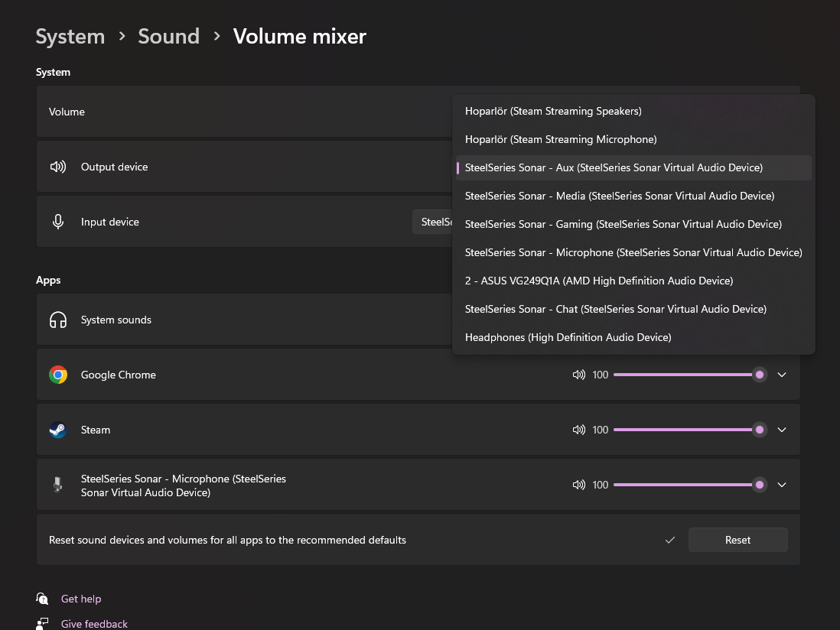This screenshot has height=630, width=840.
Task: Click the Google Chrome app icon
Action: click(x=58, y=375)
